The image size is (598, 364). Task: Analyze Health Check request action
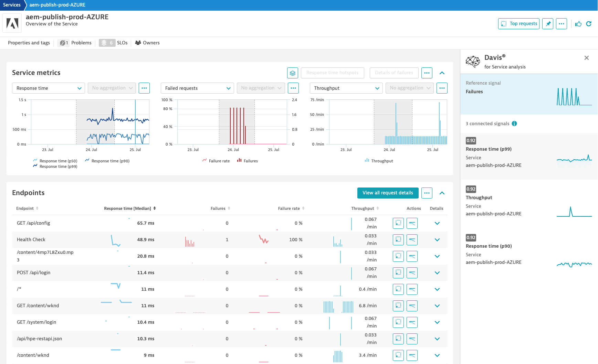click(x=398, y=240)
